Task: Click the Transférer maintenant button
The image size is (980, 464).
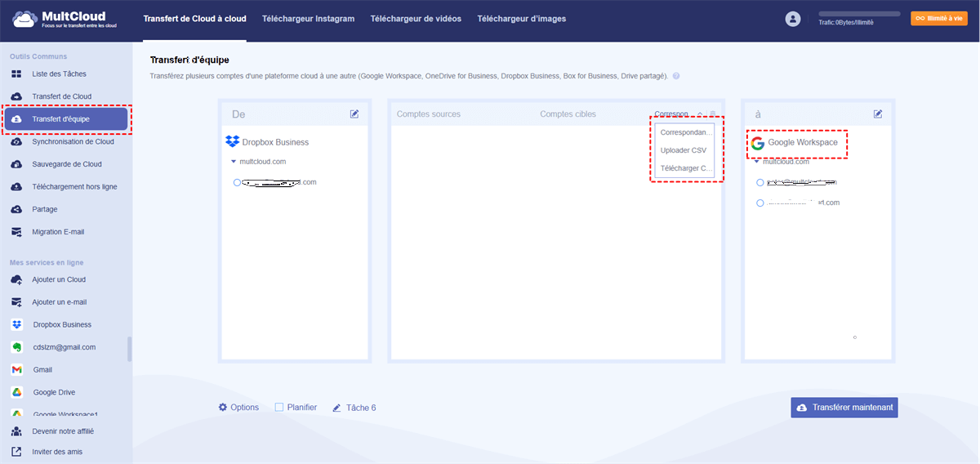Action: pyautogui.click(x=844, y=408)
